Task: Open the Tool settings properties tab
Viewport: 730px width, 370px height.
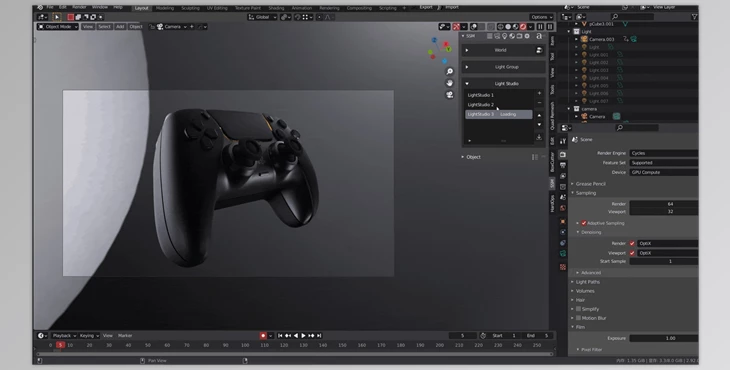Action: tap(563, 141)
